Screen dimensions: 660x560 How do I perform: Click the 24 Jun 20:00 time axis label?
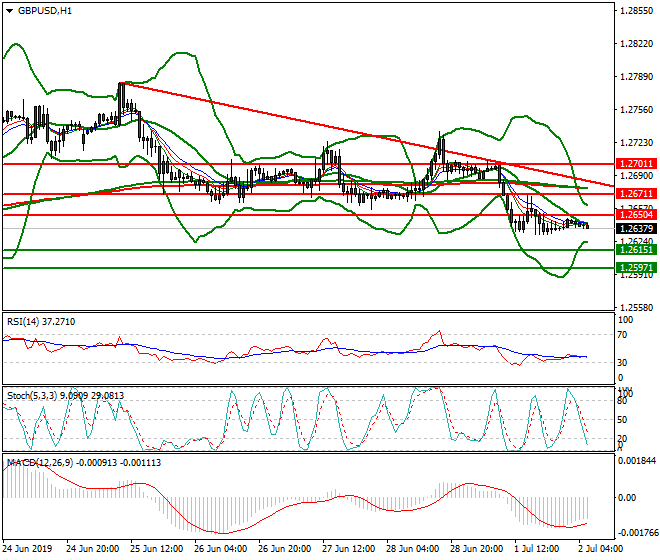click(93, 549)
